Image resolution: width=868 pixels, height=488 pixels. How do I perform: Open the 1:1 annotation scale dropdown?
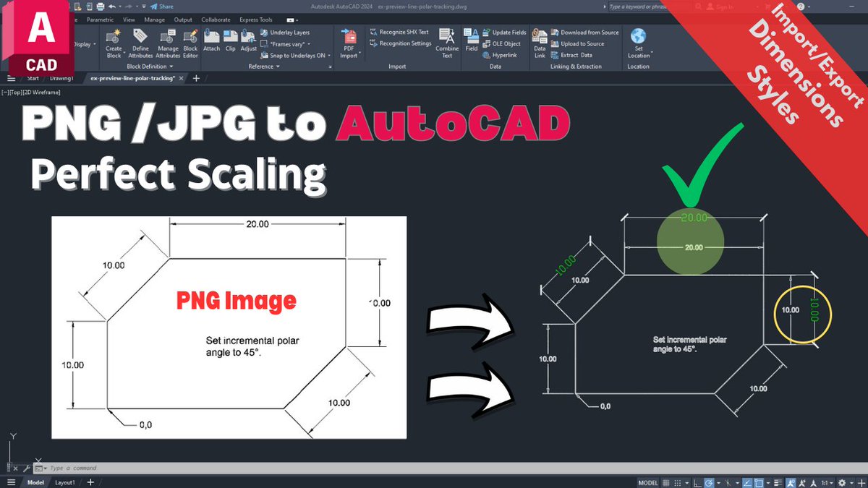coord(827,482)
